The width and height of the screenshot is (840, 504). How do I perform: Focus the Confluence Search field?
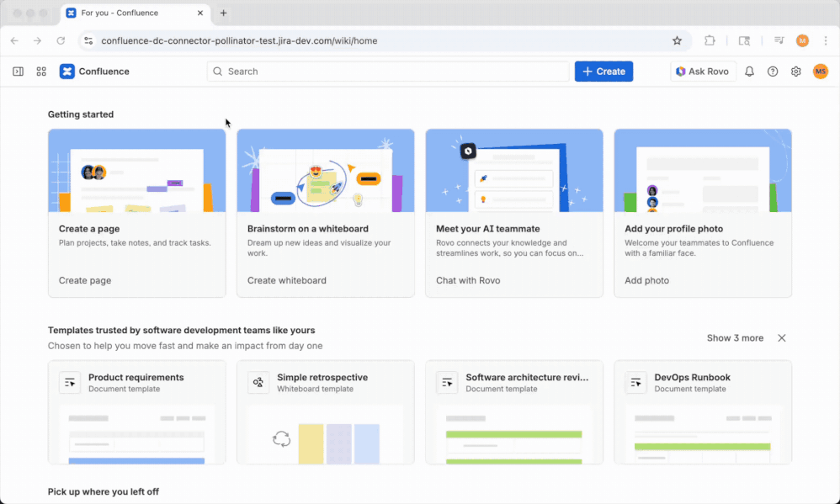(388, 72)
